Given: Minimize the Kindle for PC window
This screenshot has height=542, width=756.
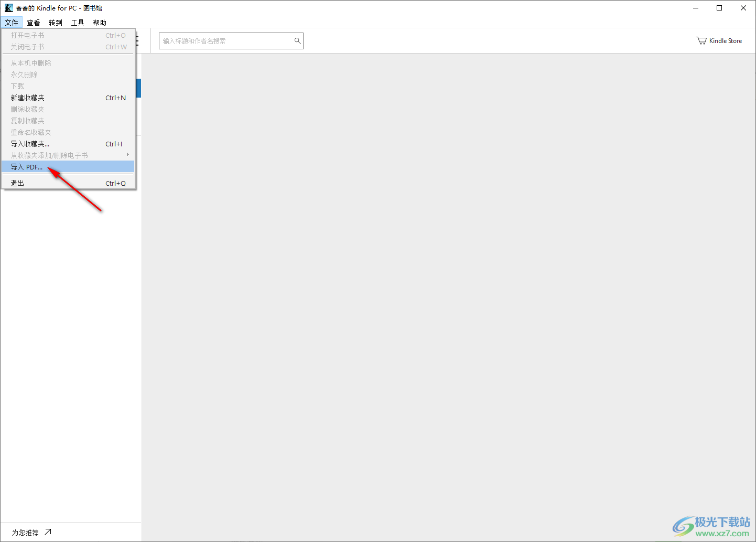Looking at the screenshot, I should (x=696, y=8).
